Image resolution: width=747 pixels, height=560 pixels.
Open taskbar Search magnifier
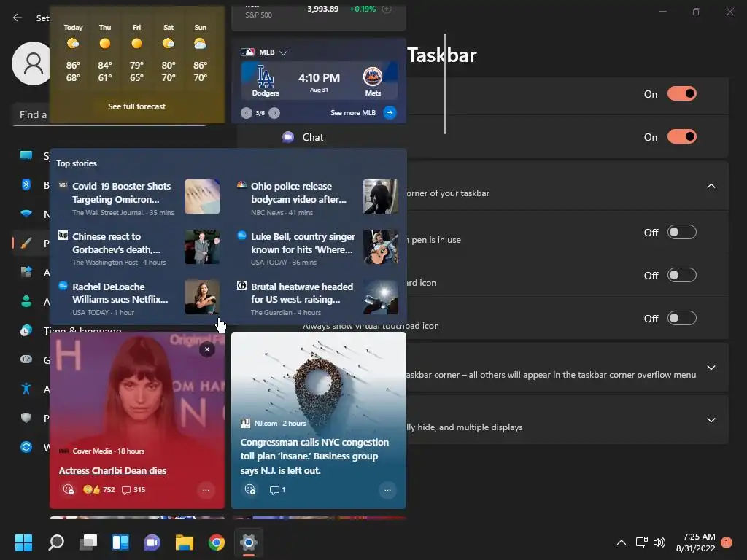pos(56,542)
